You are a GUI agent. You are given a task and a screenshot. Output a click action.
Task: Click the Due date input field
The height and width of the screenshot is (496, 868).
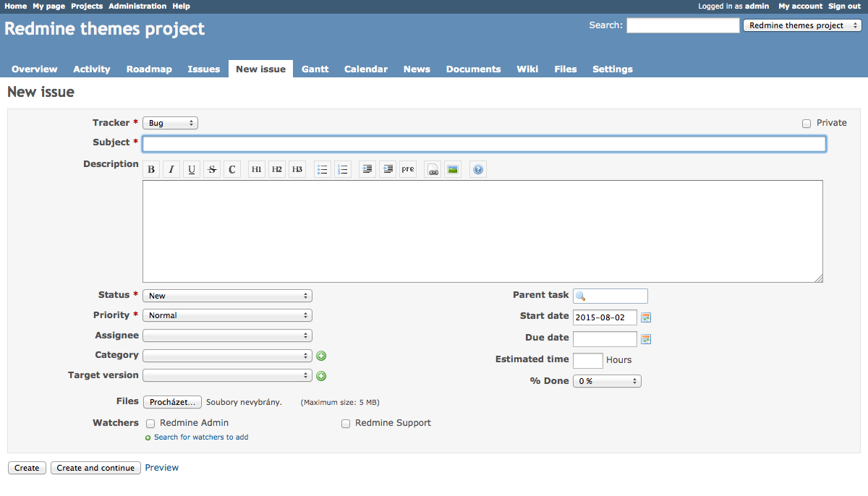pyautogui.click(x=605, y=339)
